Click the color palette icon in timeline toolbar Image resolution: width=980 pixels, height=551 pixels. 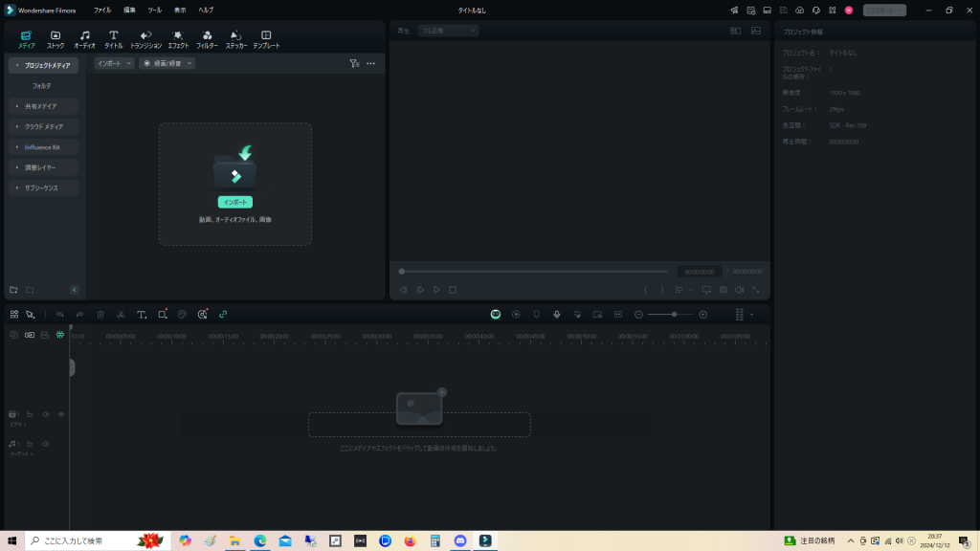(182, 314)
